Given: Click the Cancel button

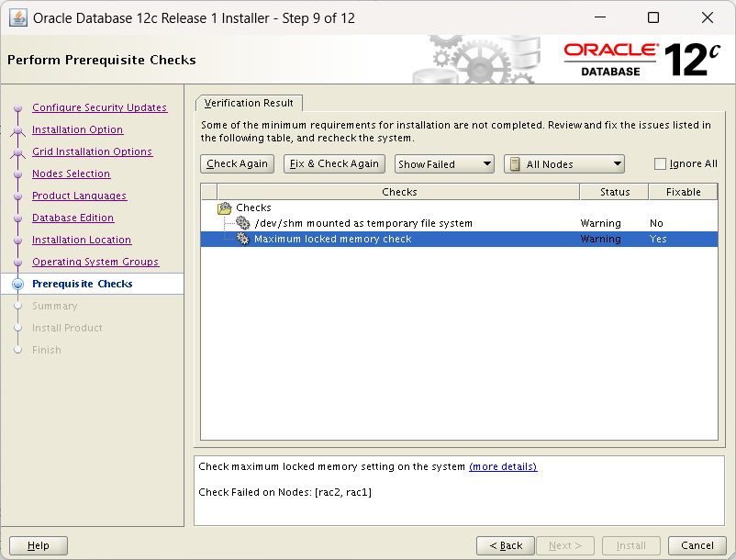Looking at the screenshot, I should (697, 545).
